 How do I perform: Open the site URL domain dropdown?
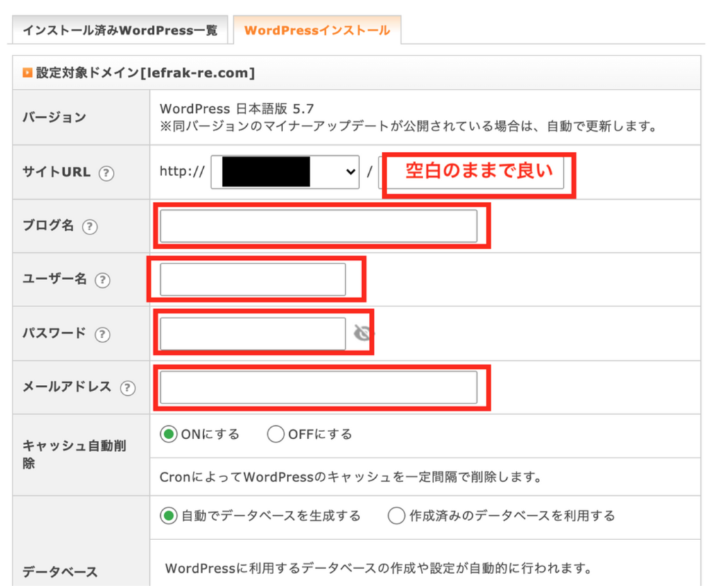tap(285, 172)
